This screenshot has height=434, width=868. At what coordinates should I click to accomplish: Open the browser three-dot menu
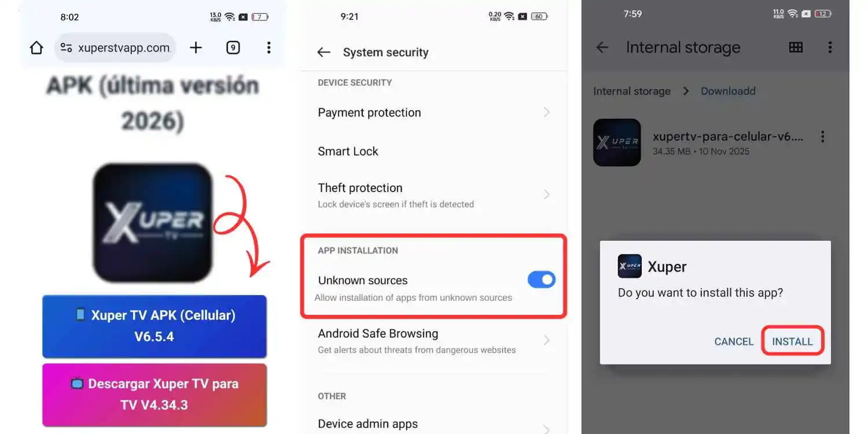pyautogui.click(x=269, y=48)
